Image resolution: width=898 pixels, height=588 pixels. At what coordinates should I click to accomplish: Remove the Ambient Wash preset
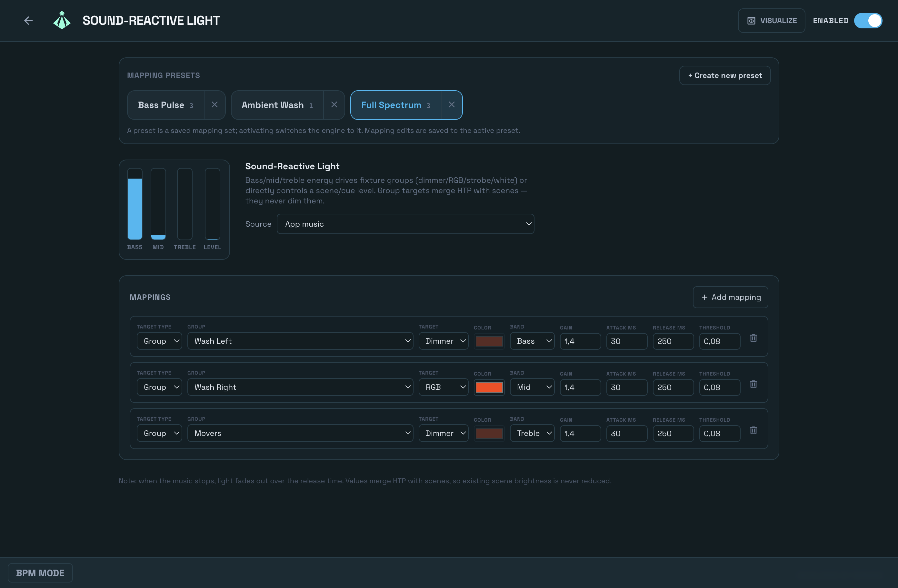coord(334,105)
